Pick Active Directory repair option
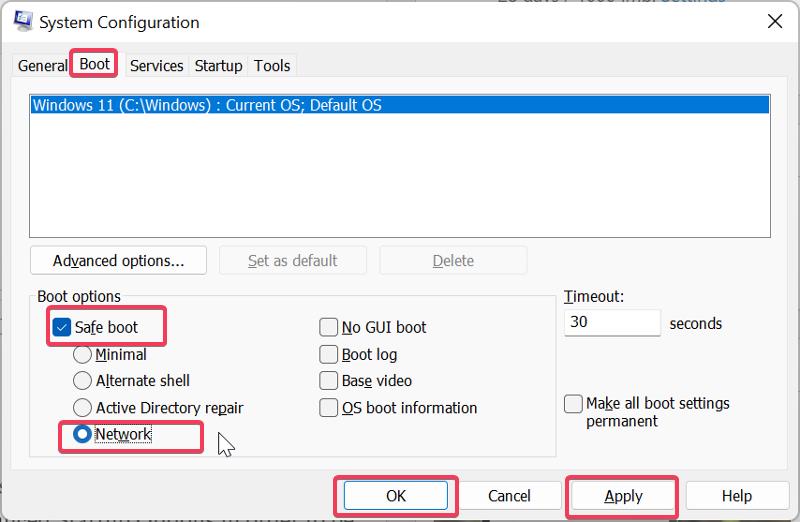This screenshot has height=522, width=800. 83,408
